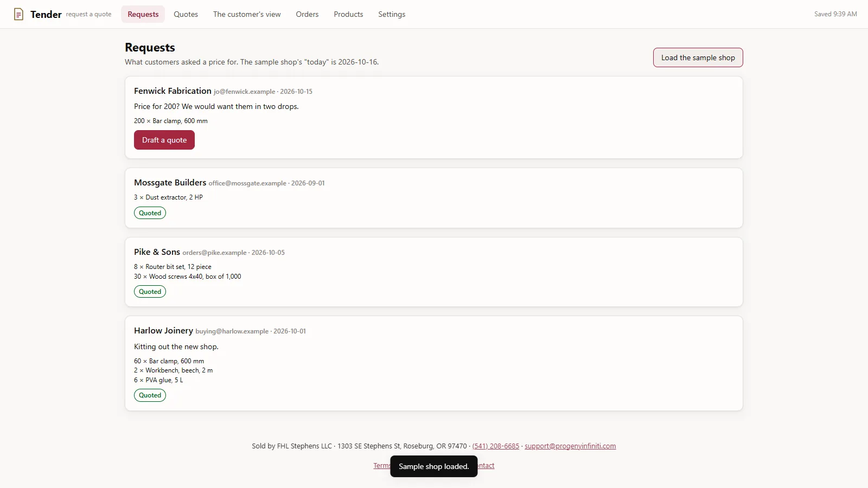This screenshot has width=868, height=488.
Task: Click the "Harlow Joinery" customer name
Action: tap(163, 331)
